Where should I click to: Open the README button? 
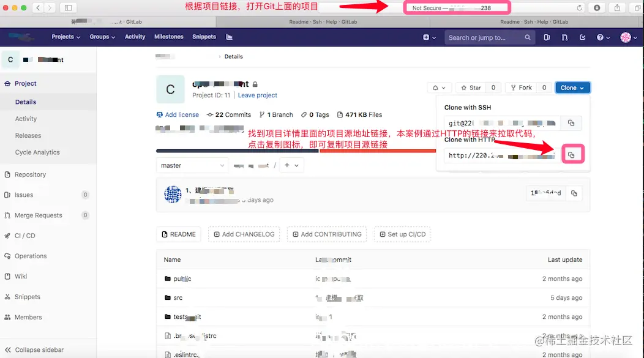[x=179, y=234]
